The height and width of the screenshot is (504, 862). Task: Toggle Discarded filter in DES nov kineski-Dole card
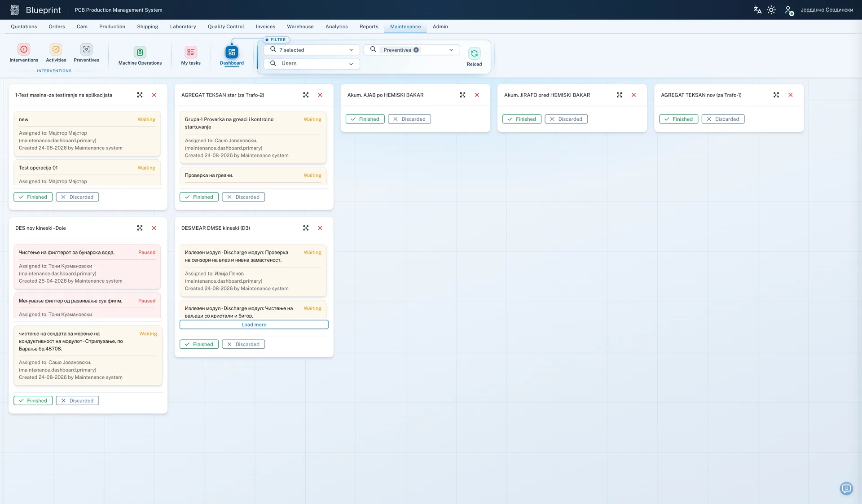pos(77,401)
